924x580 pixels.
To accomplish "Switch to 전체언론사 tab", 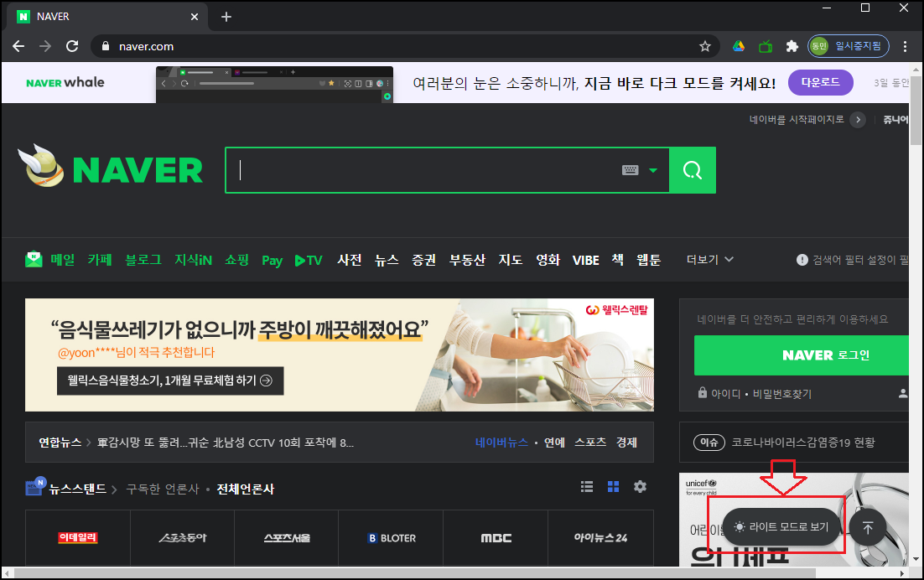I will [245, 489].
